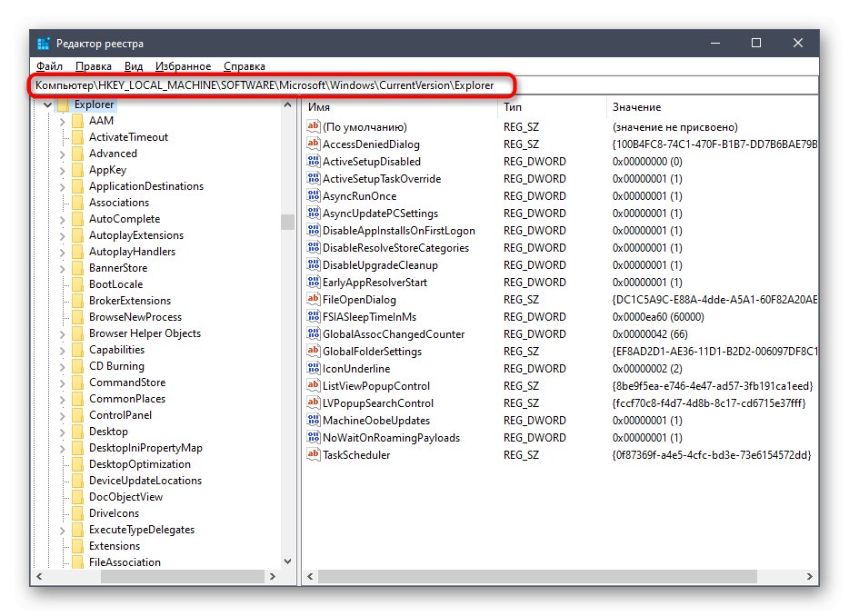Click the DWORD icon of DisableResolveStoreCategories
Viewport: 849px width, 616px height.
pos(313,248)
